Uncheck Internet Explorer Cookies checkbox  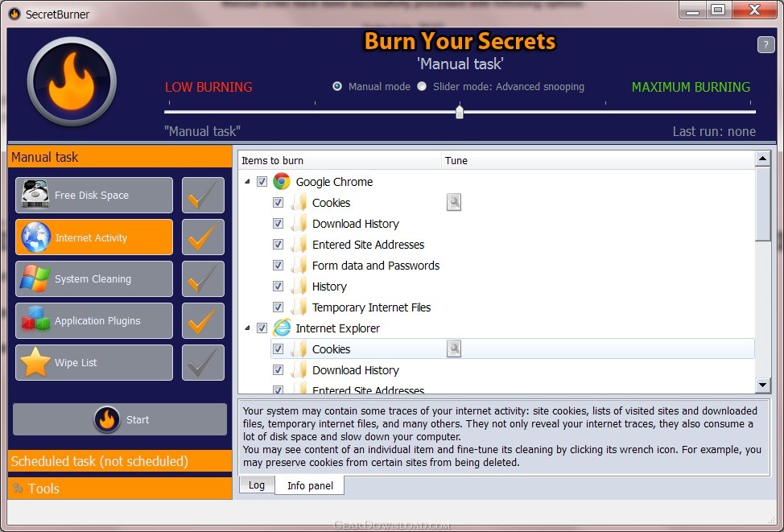coord(278,349)
